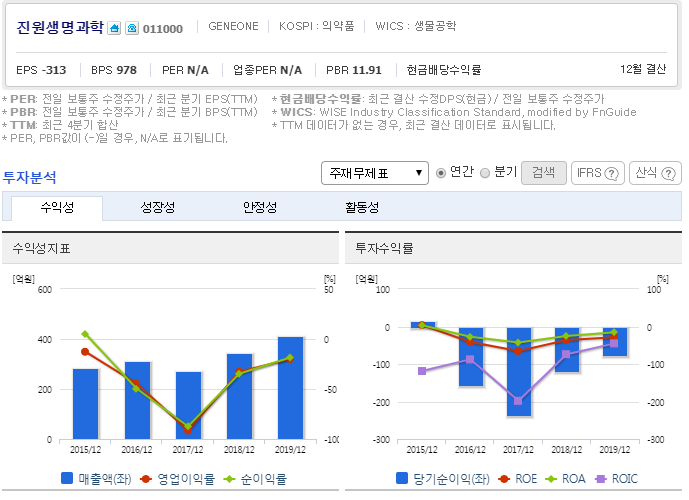Select the 연간 radio button
Viewport: 689px width, 500px height.
[440, 173]
